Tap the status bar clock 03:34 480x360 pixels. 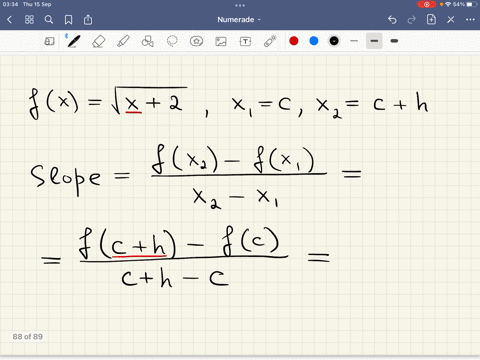point(10,4)
